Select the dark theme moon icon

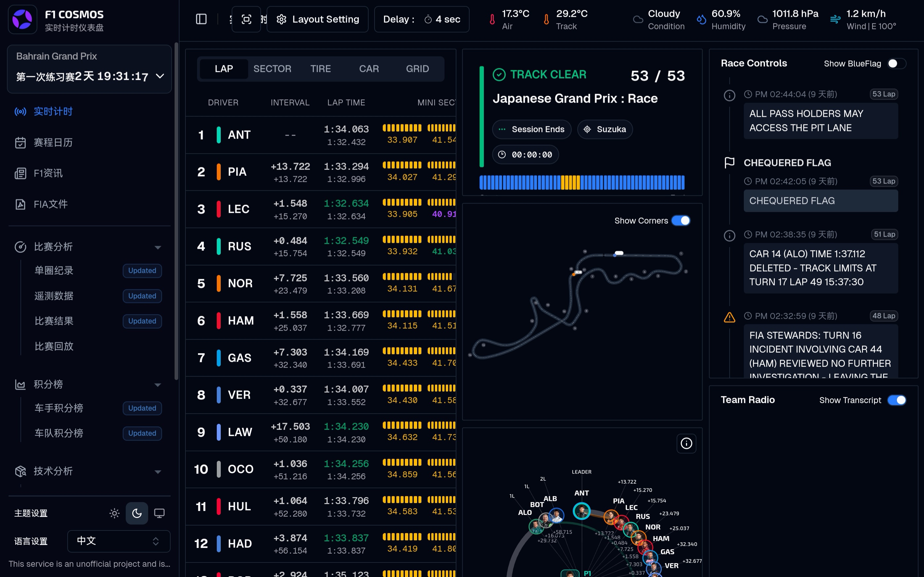click(137, 513)
